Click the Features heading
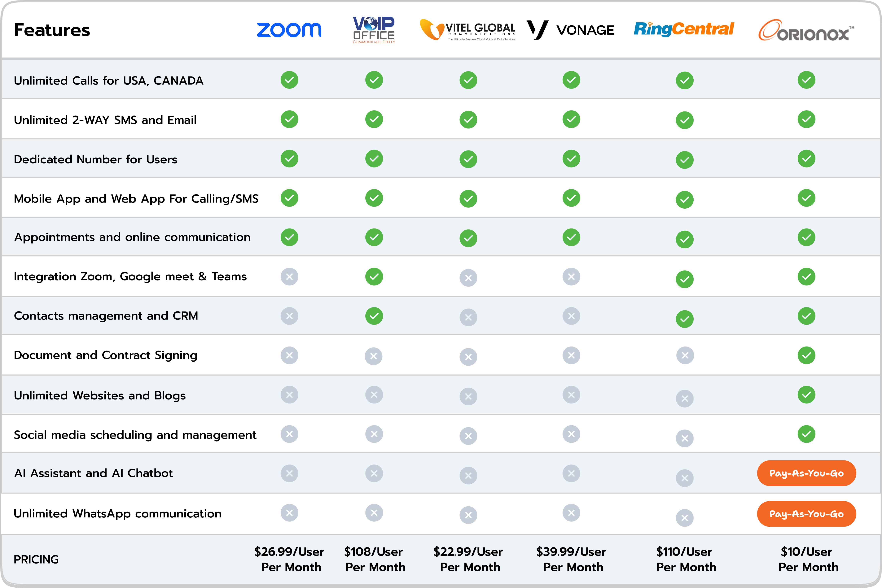 tap(52, 30)
